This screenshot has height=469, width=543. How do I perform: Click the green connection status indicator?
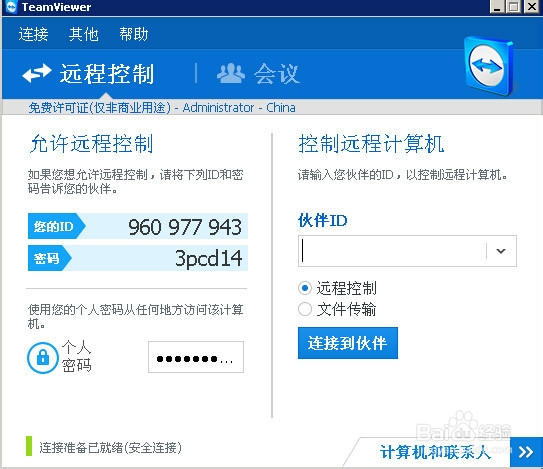tap(29, 446)
